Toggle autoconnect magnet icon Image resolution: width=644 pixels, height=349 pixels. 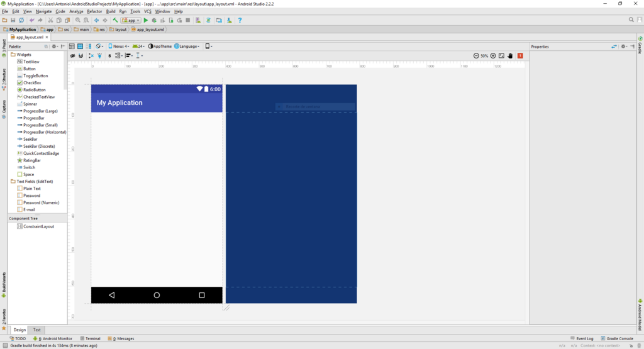pos(81,55)
